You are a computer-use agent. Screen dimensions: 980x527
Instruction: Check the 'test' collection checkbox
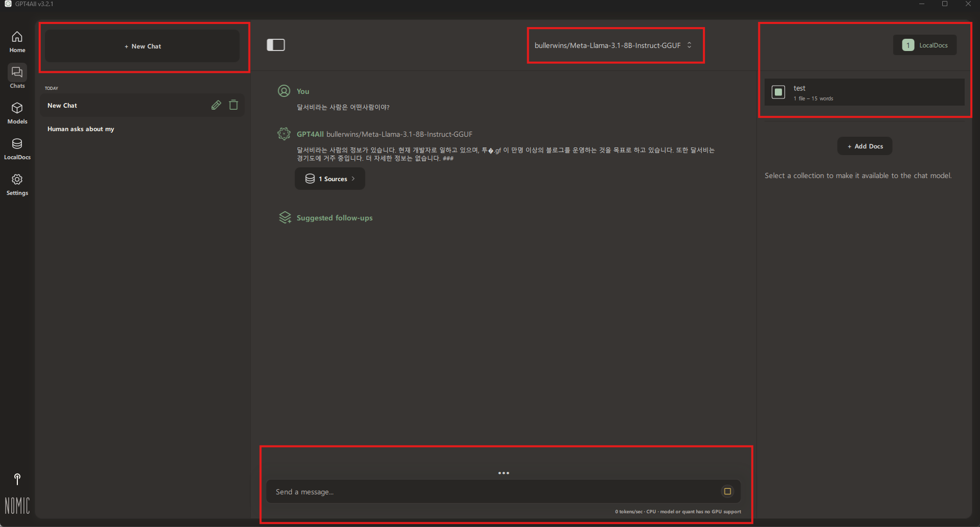click(x=778, y=92)
